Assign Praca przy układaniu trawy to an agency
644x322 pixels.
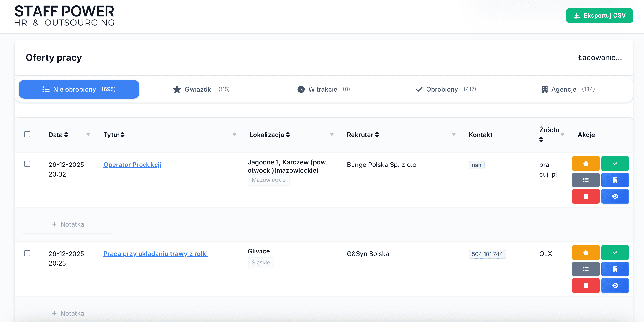615,269
